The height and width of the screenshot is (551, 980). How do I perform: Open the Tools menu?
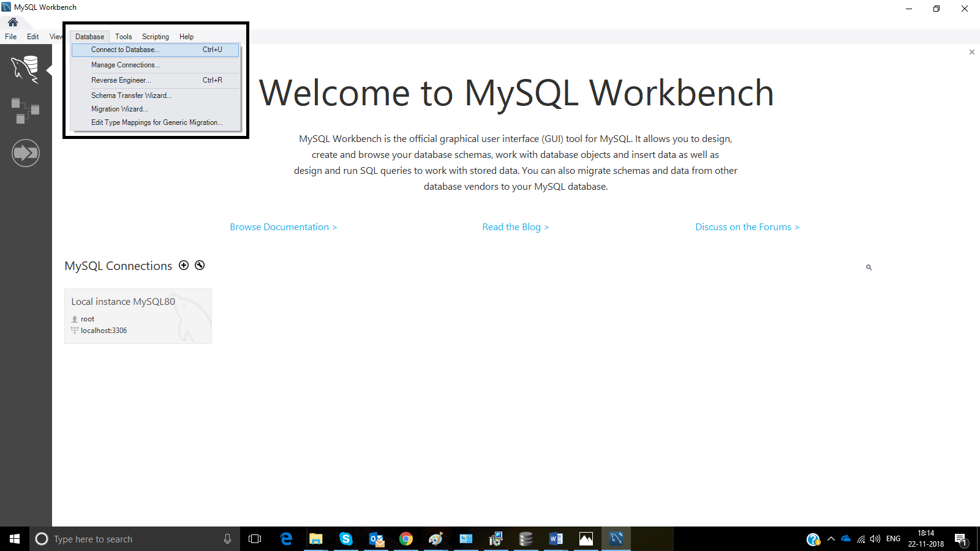(123, 36)
